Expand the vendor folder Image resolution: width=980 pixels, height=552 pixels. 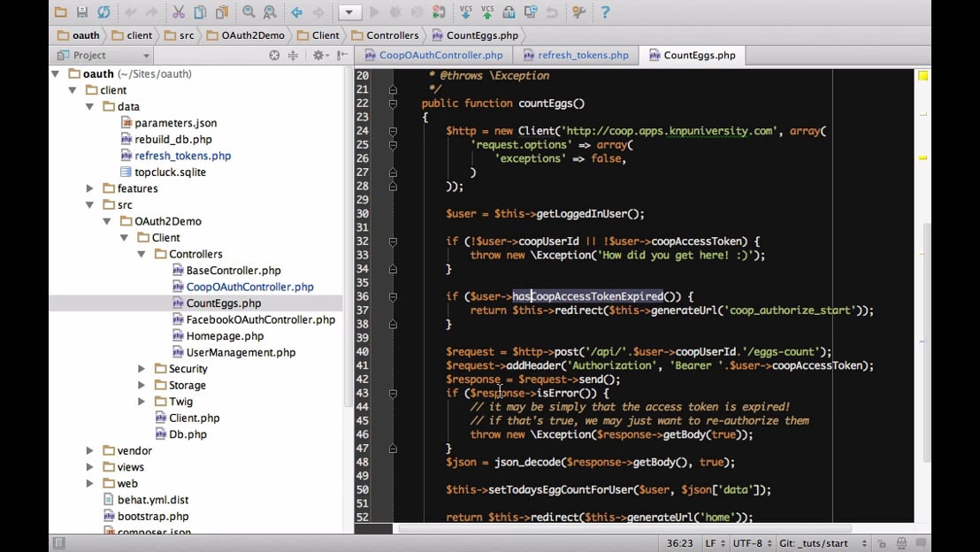89,450
